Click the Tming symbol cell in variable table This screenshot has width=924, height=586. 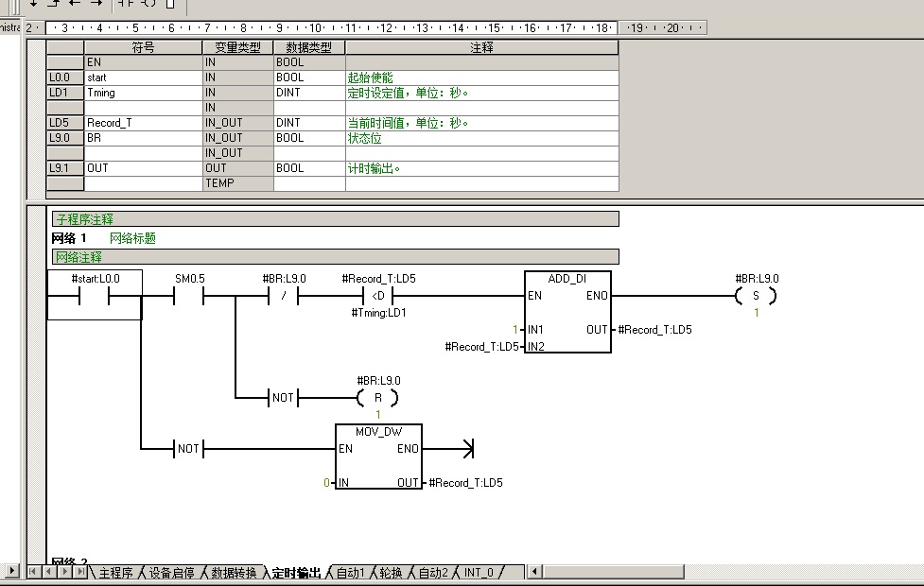pyautogui.click(x=143, y=93)
